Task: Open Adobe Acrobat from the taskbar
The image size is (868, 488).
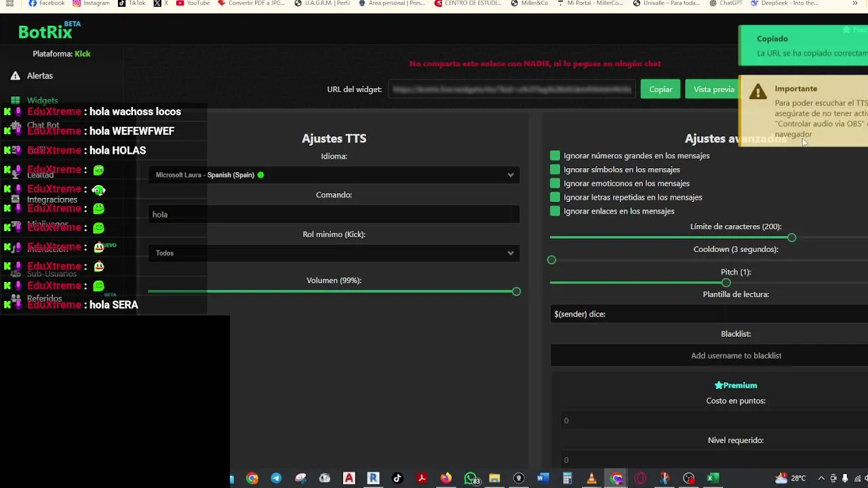Action: click(x=422, y=479)
